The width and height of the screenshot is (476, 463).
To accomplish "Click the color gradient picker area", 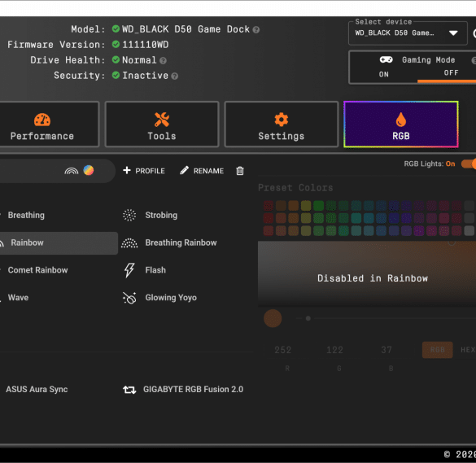I will [x=367, y=273].
